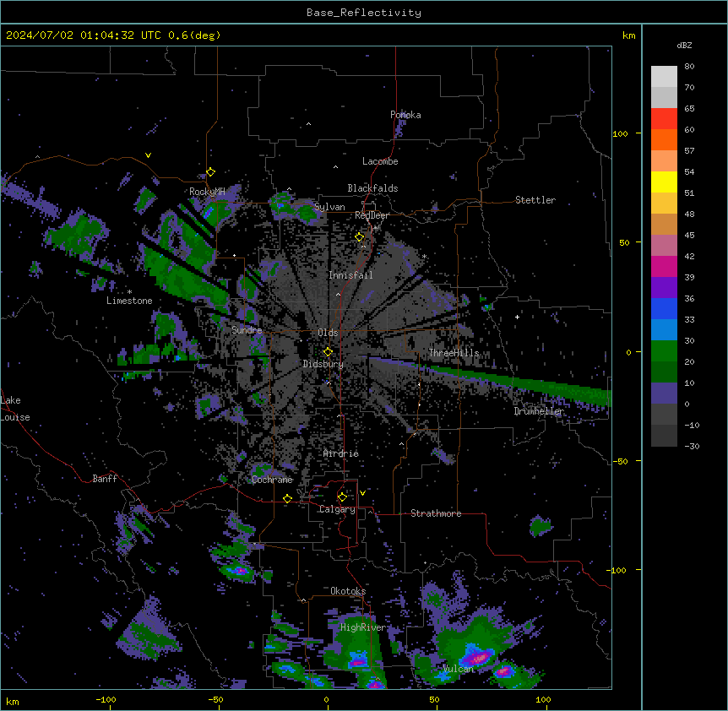Click the Drumheller label

[x=539, y=411]
